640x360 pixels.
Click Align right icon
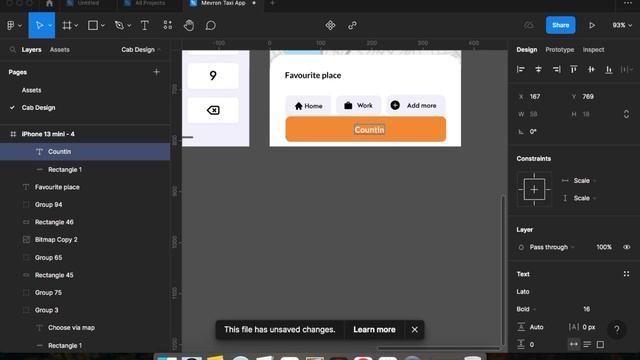(x=556, y=69)
